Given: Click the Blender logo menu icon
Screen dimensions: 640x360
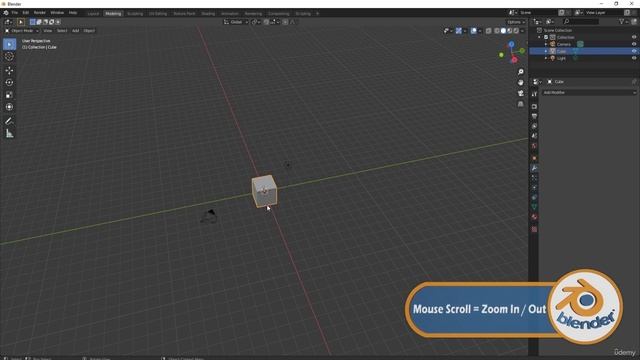Looking at the screenshot, I should pyautogui.click(x=6, y=13).
